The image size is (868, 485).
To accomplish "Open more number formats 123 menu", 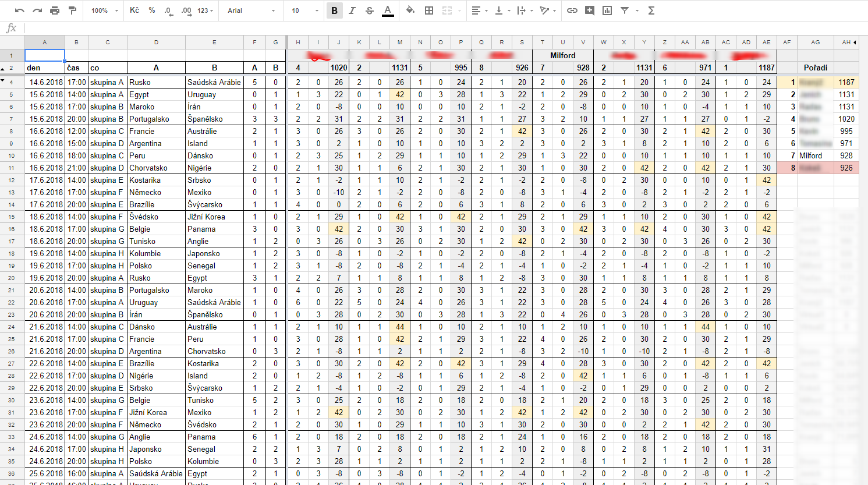I will (x=206, y=10).
